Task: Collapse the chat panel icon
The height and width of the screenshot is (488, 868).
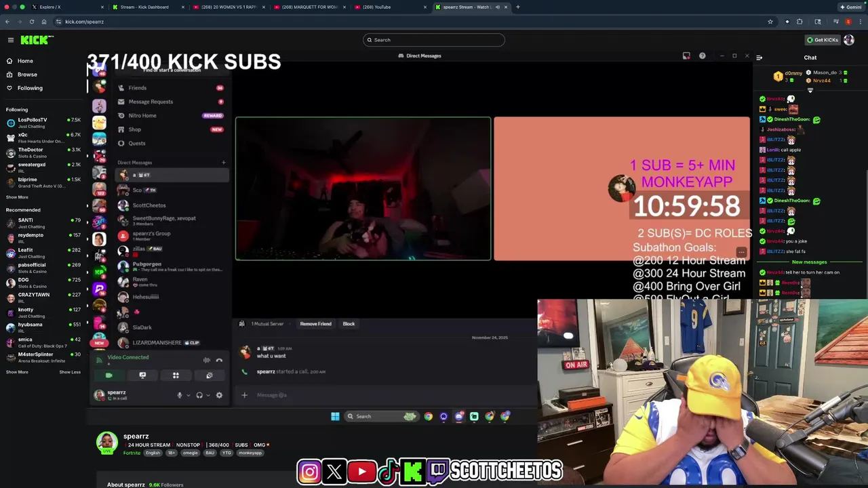Action: pyautogui.click(x=759, y=58)
